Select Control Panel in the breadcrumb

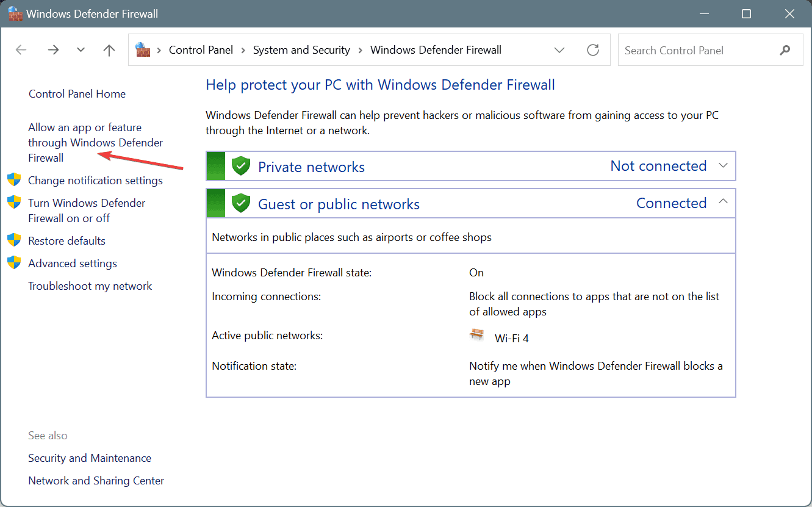click(201, 50)
